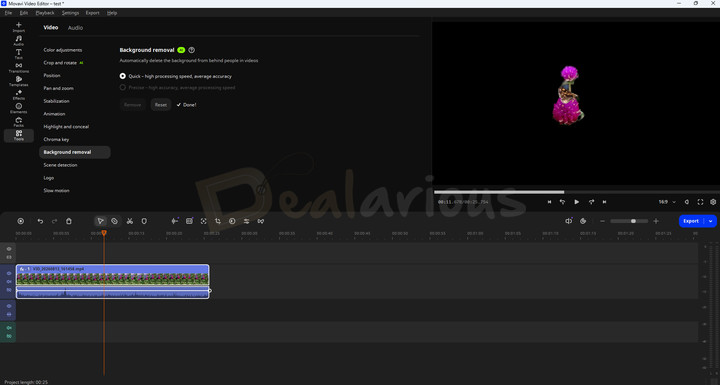Zoom in timeline with plus button

click(656, 221)
